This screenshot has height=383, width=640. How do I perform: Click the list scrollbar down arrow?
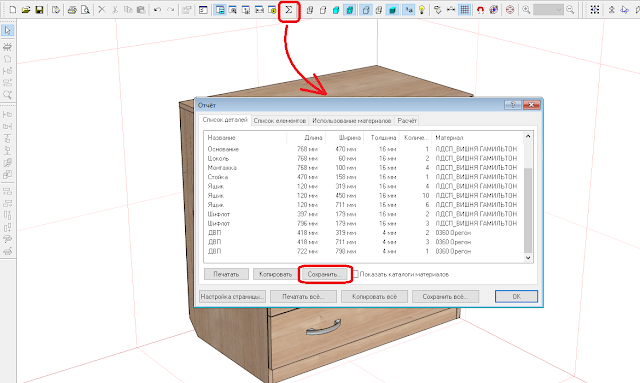[x=528, y=258]
